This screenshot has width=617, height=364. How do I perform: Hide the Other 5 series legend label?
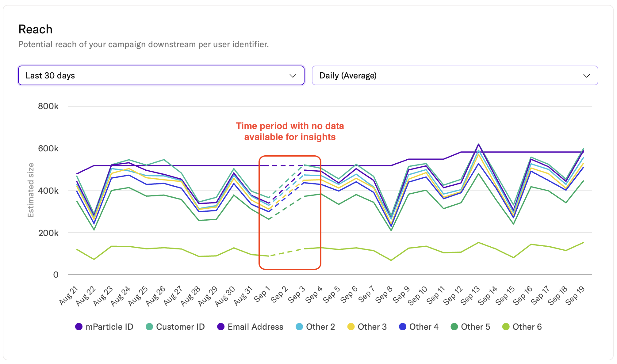click(x=475, y=327)
